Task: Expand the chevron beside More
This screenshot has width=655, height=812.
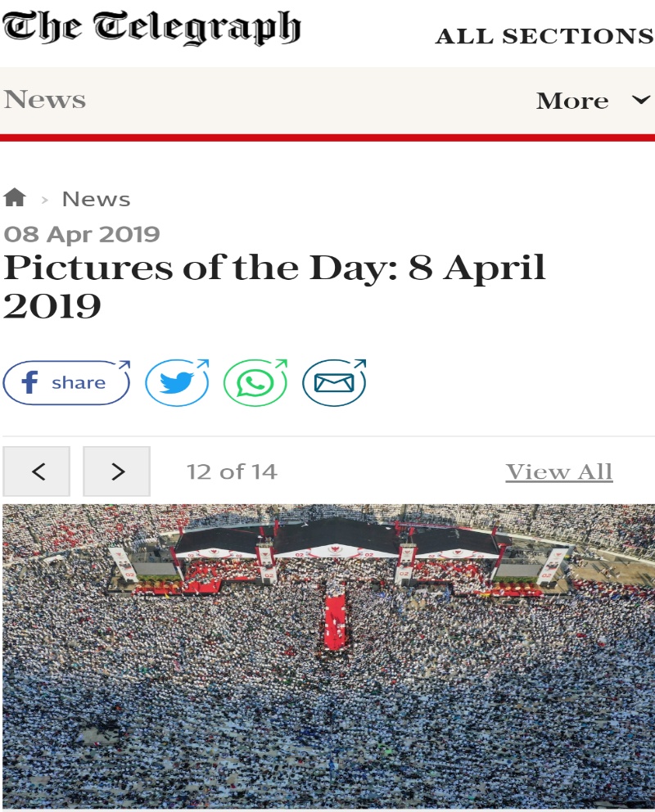Action: click(640, 100)
